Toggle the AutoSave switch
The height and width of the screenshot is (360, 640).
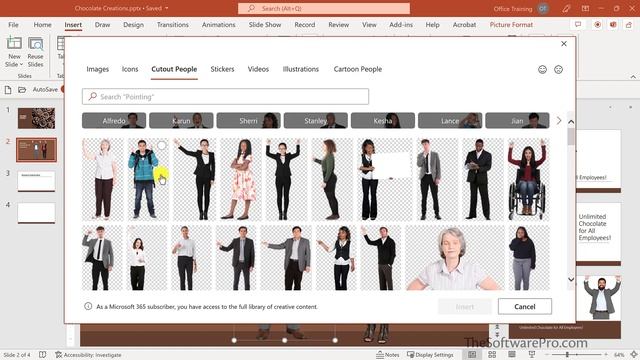(x=62, y=89)
